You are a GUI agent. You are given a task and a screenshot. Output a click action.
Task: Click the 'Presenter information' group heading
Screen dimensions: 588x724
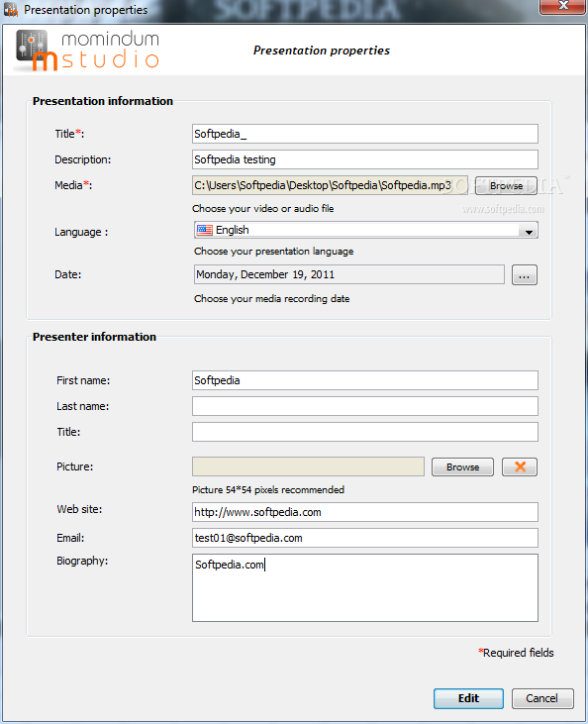(x=94, y=337)
